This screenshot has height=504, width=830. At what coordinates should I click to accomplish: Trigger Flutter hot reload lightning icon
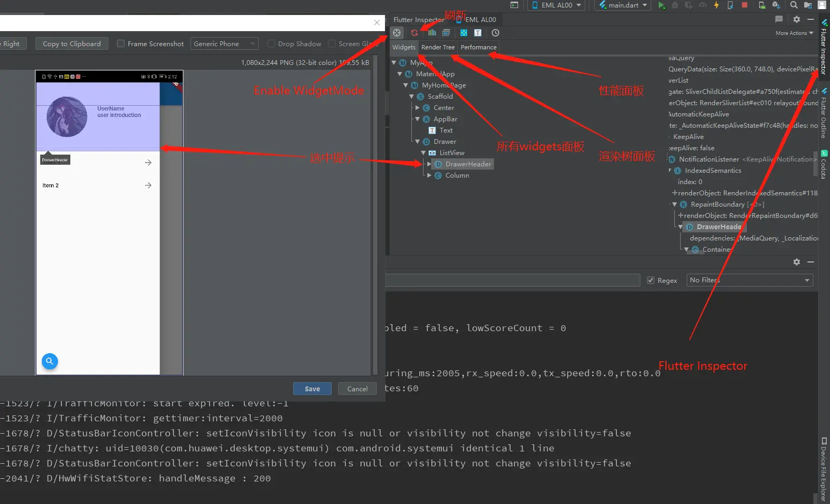coord(716,5)
